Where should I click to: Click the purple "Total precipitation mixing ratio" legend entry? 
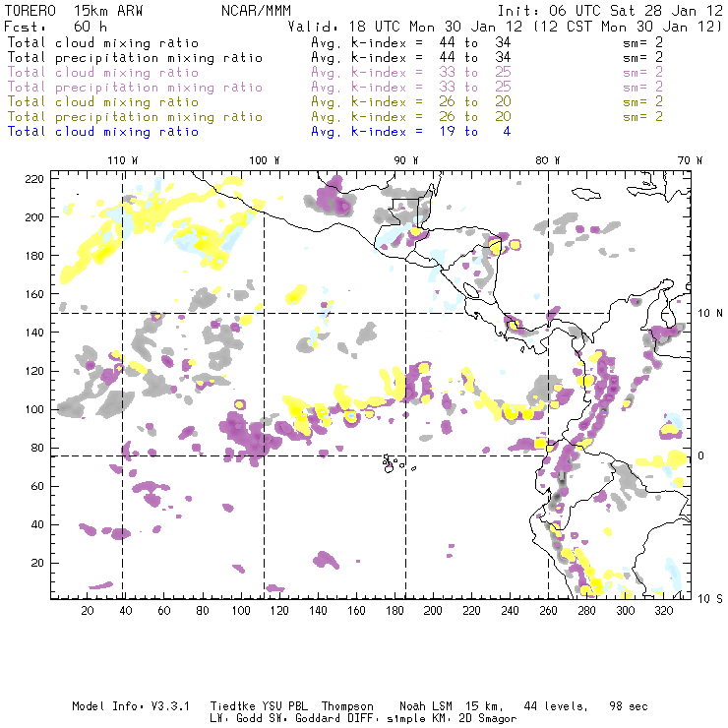[135, 88]
